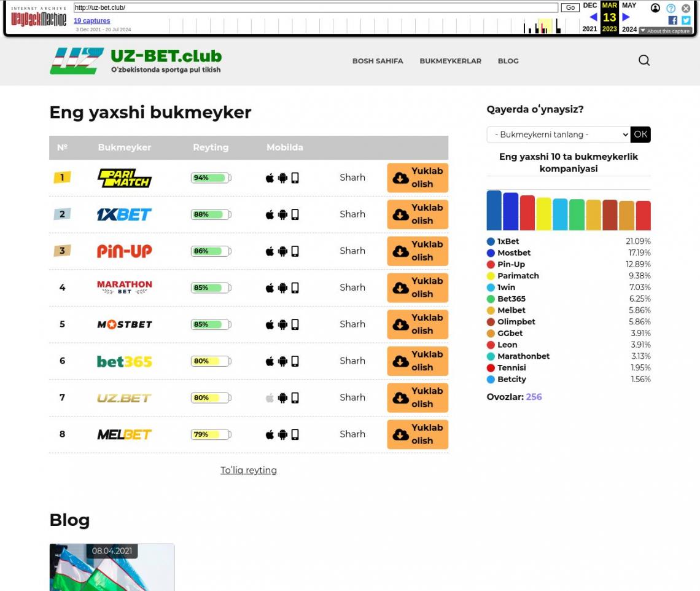Go to previous capture with left arrow
Viewport: 700px width, 591px height.
[x=593, y=17]
